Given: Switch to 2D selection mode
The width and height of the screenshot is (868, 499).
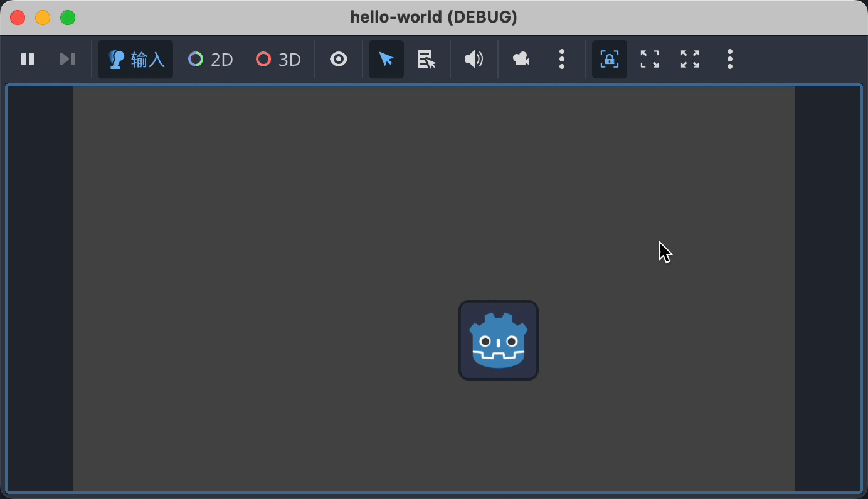Looking at the screenshot, I should pos(211,59).
